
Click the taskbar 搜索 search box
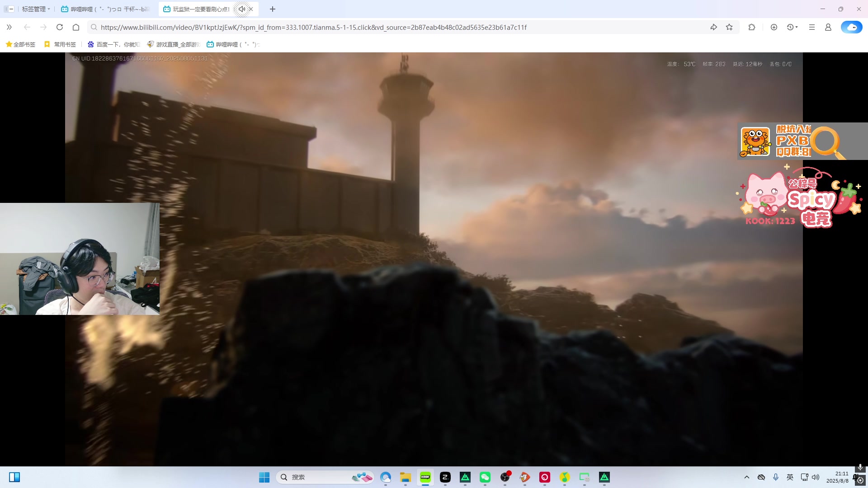(x=325, y=477)
